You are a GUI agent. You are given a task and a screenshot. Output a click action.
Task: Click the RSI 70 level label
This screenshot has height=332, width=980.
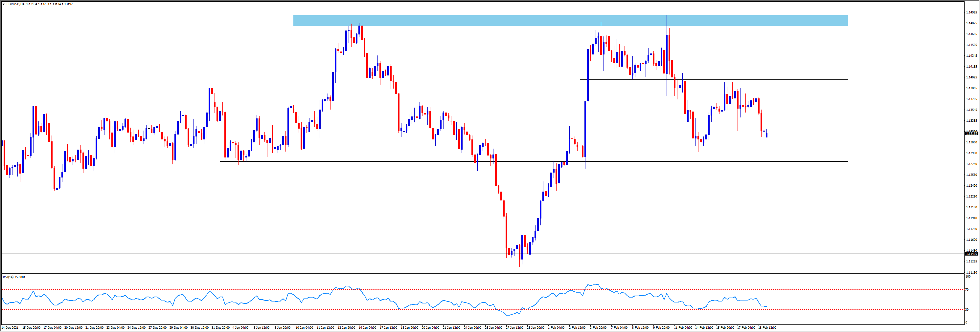(x=967, y=289)
